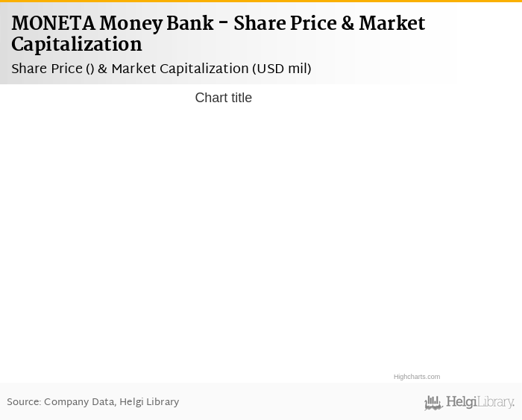
Task: Click 'MONETA' in the main heading
Action: click(52, 25)
